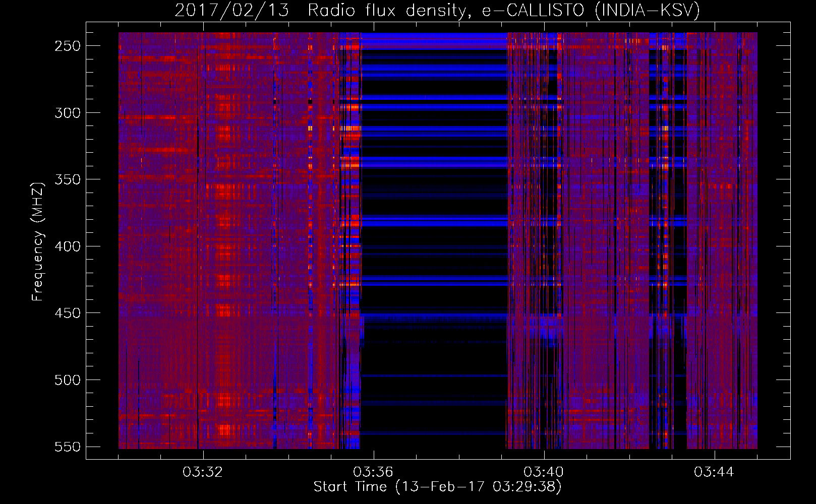This screenshot has width=816, height=504.
Task: Click the 250 frequency tick label
Action: pyautogui.click(x=68, y=46)
